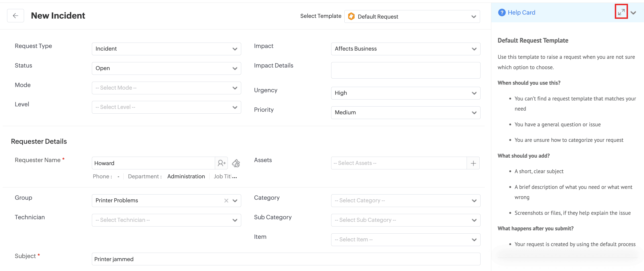This screenshot has width=644, height=271.
Task: Open the requester history icon
Action: [236, 163]
